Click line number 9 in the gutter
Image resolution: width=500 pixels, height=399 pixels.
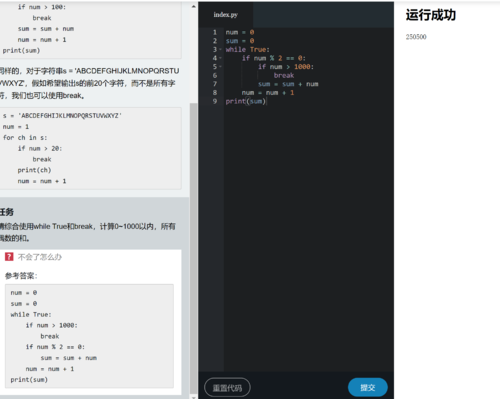[x=215, y=101]
